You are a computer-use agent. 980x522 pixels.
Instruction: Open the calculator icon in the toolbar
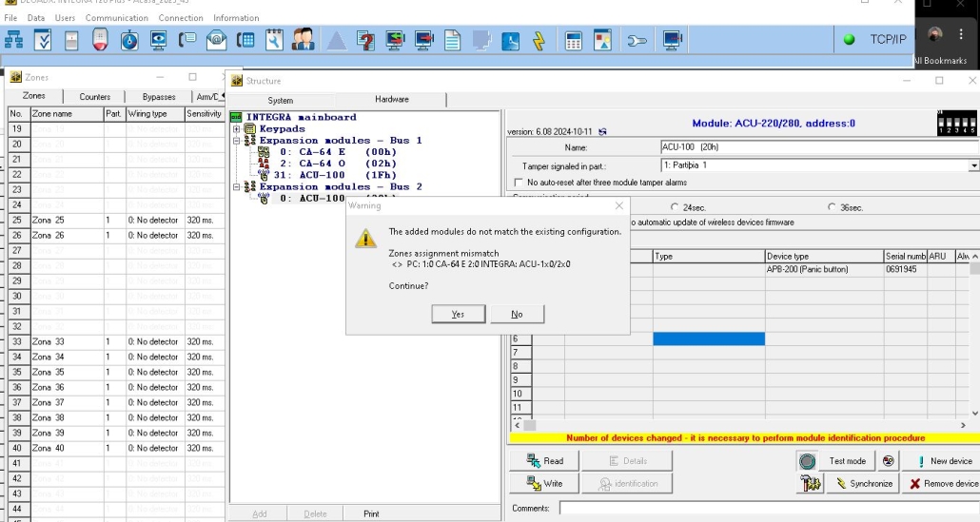point(573,40)
